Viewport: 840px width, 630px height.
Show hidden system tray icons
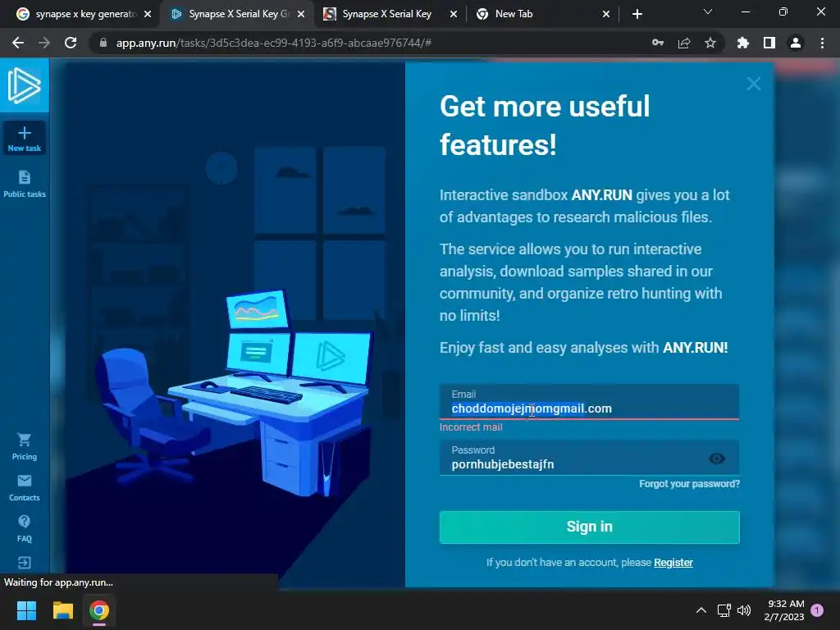tap(701, 610)
